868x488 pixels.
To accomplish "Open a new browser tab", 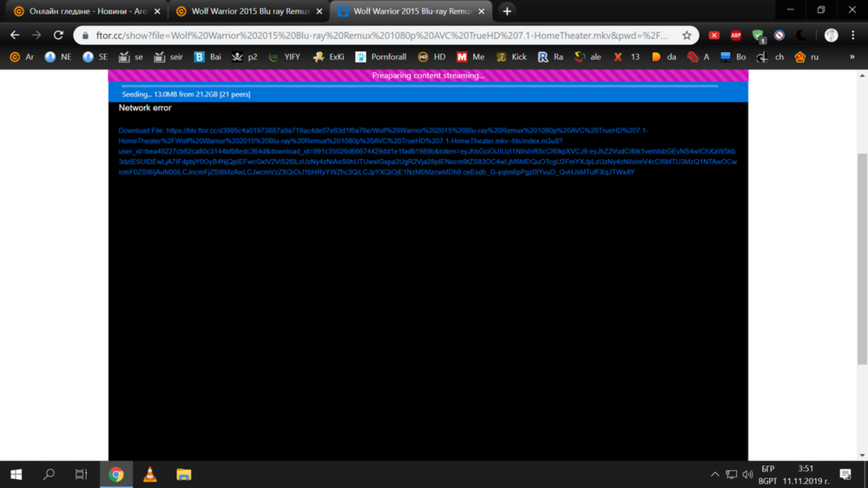I will pyautogui.click(x=507, y=11).
